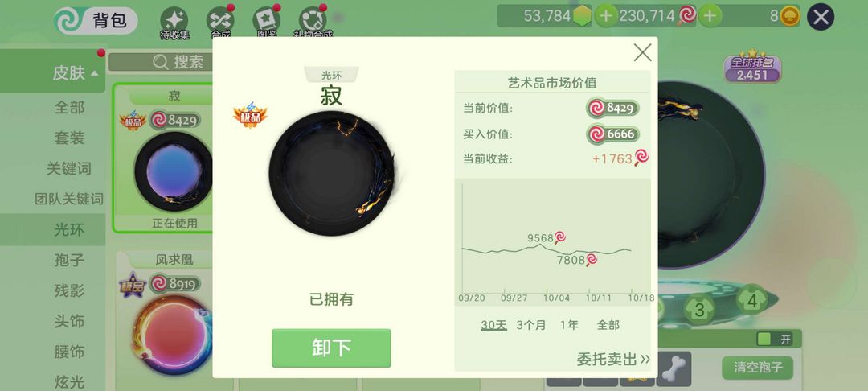Click the gold coin balance icon
The image size is (868, 391).
click(x=790, y=17)
